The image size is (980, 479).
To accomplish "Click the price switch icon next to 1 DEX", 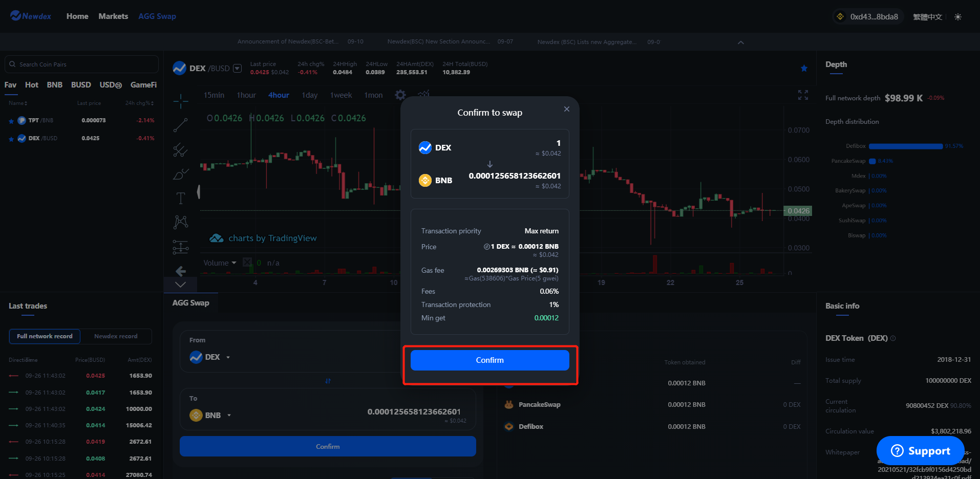I will click(x=486, y=247).
